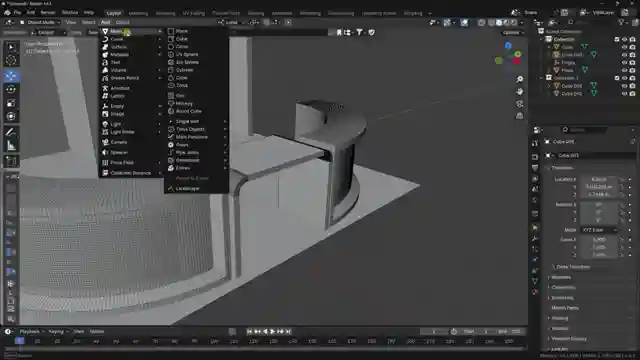640x360 pixels.
Task: Open transform orientation Global dropdown
Action: tap(232, 22)
